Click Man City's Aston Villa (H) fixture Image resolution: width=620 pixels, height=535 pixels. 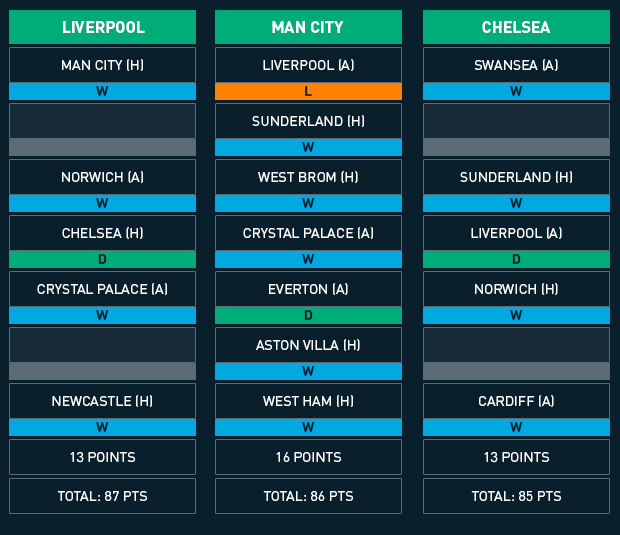point(308,345)
